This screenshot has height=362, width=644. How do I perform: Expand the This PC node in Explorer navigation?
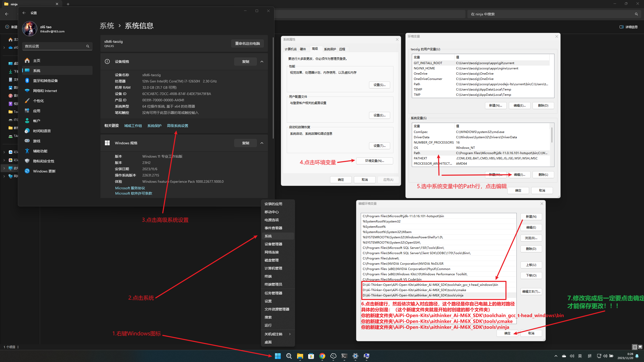coord(4,168)
